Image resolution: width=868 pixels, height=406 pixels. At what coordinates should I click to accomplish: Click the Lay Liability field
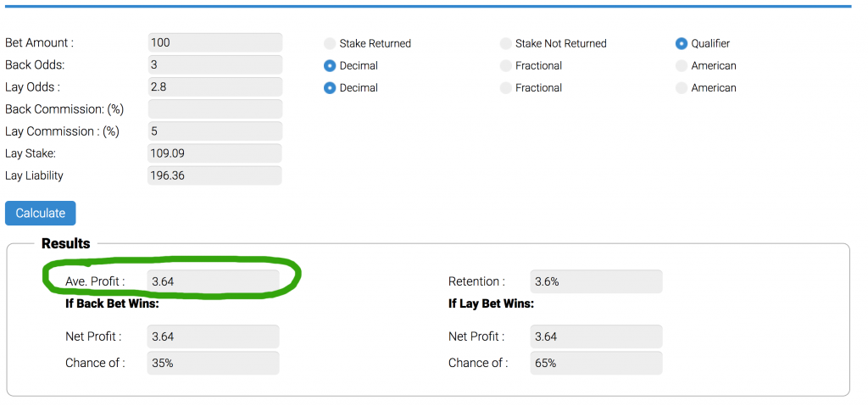[x=214, y=175]
